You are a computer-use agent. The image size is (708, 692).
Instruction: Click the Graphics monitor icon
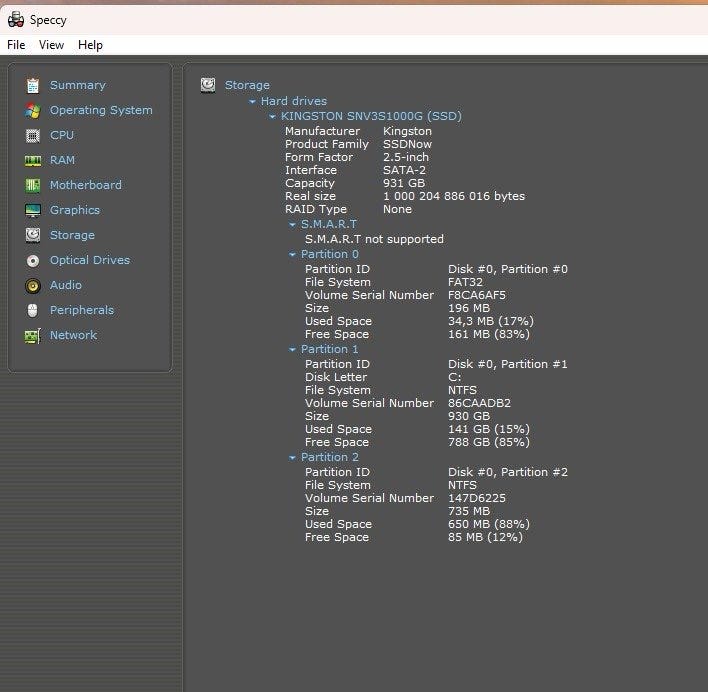point(33,211)
